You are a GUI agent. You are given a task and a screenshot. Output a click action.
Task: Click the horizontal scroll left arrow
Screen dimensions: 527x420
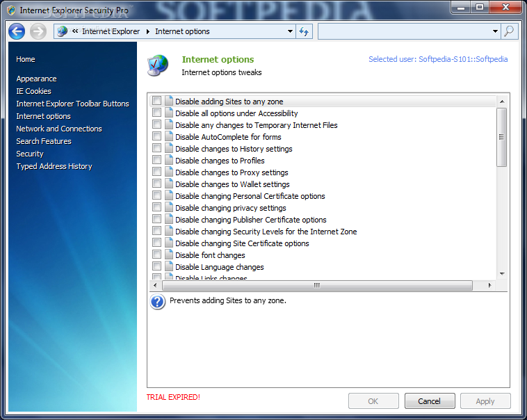[155, 286]
